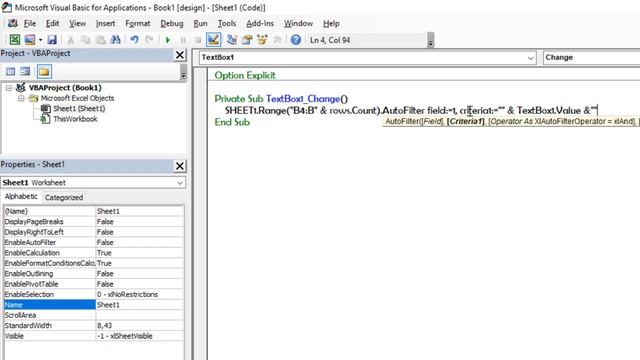Screen dimensions: 640x360
Task: Open the View menu
Action: point(77,24)
